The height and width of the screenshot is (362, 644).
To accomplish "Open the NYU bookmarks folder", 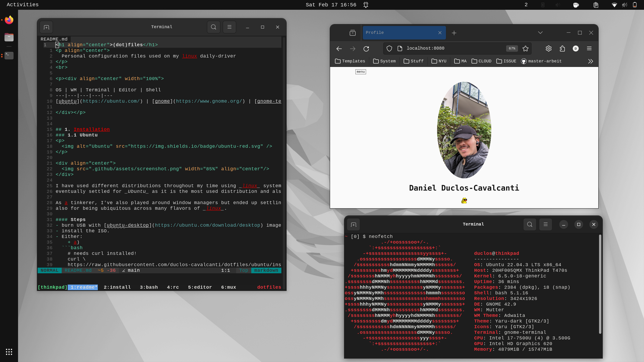I will (x=439, y=61).
